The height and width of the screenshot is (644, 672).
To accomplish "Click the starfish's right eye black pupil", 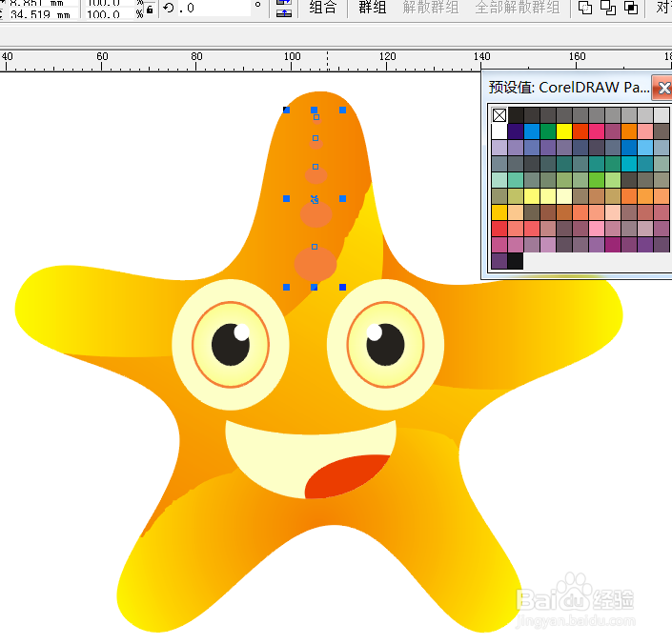I will click(385, 345).
